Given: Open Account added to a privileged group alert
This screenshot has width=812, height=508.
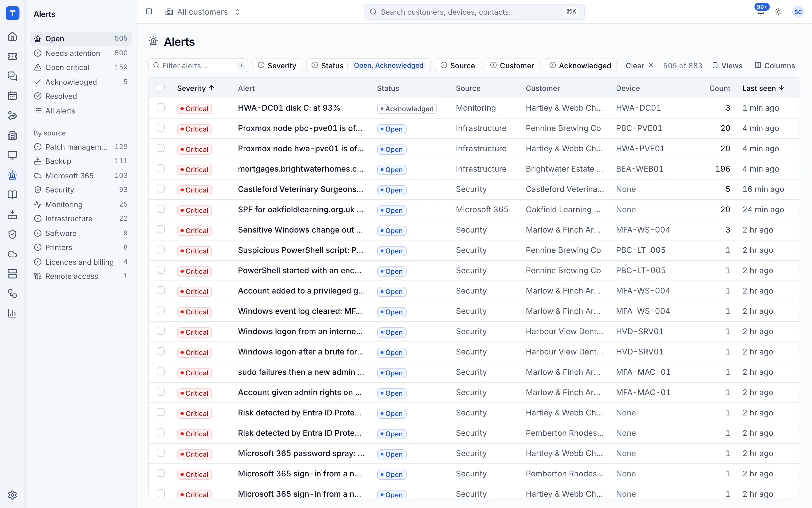Looking at the screenshot, I should (x=301, y=291).
